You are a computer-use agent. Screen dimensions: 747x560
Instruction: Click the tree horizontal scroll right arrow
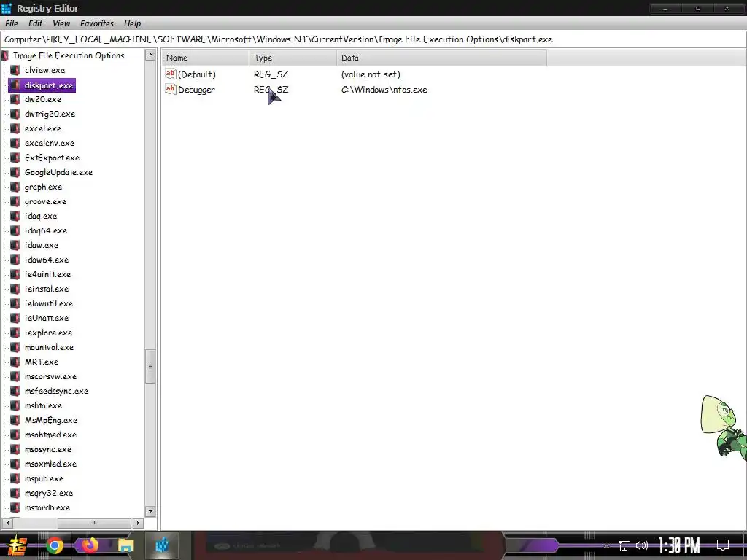tap(138, 523)
